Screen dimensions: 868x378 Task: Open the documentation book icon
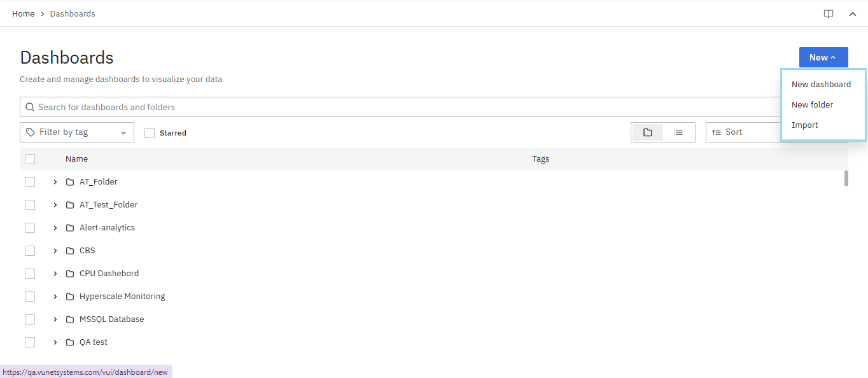[x=829, y=14]
